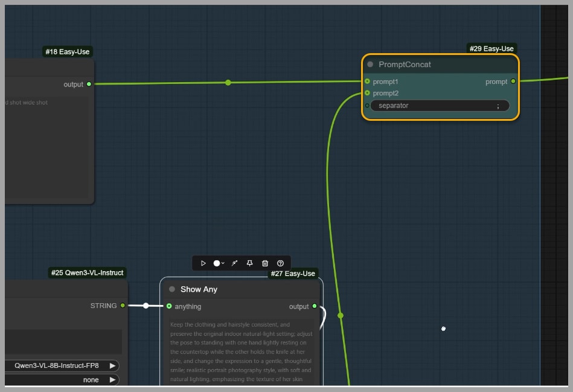The width and height of the screenshot is (573, 392).
Task: Click the #25 Qwen3-VL-Instruct badge
Action: click(x=87, y=273)
